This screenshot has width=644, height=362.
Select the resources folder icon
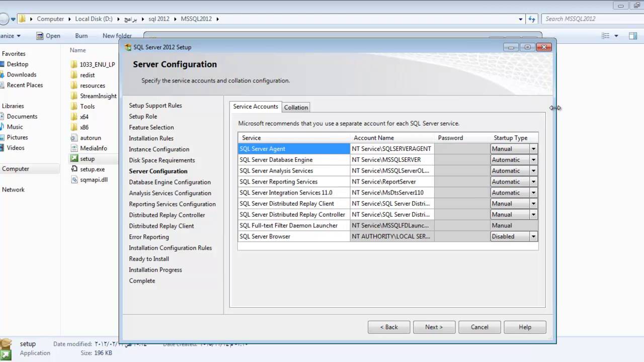click(x=74, y=85)
